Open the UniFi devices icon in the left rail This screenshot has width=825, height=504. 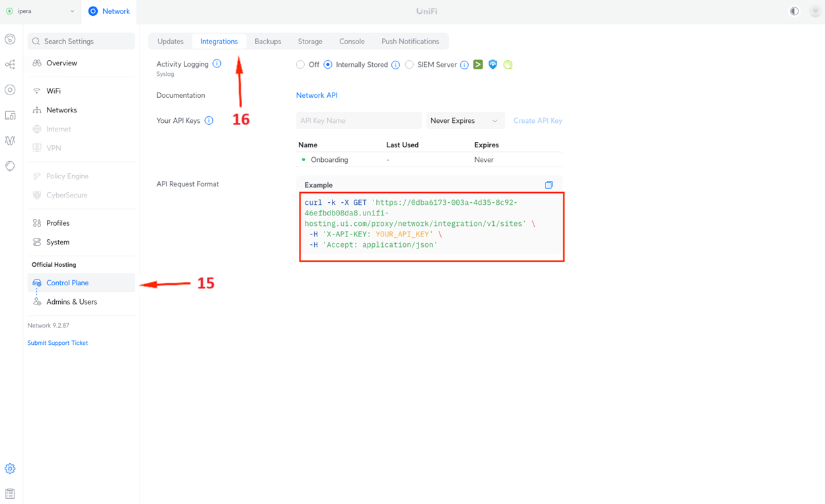tap(10, 90)
